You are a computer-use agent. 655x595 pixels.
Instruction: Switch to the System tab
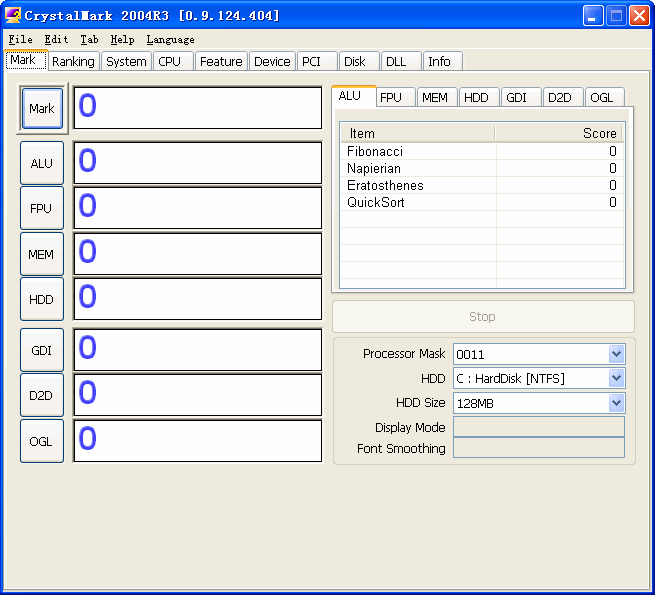point(127,62)
